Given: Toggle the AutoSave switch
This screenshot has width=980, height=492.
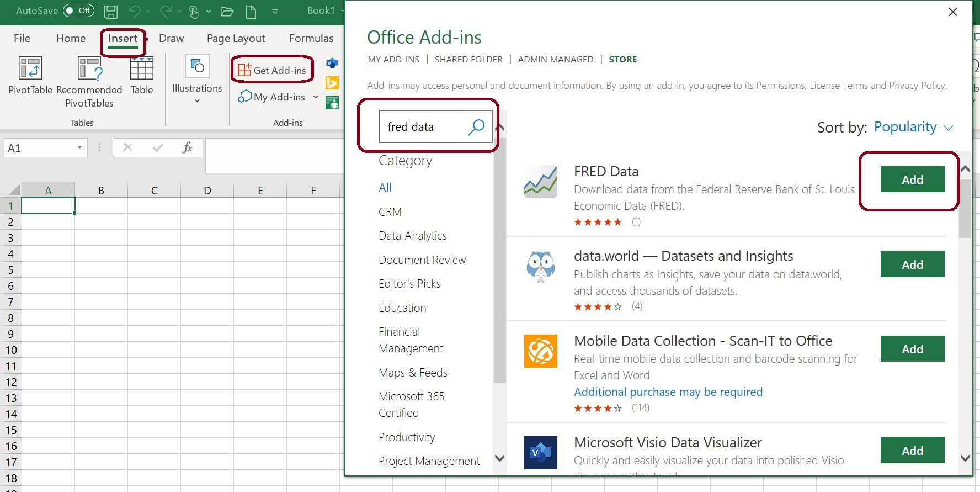Looking at the screenshot, I should click(78, 10).
